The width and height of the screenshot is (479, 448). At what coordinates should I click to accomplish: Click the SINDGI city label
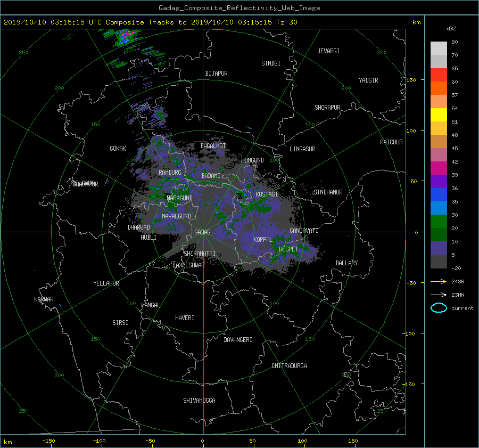[x=271, y=63]
